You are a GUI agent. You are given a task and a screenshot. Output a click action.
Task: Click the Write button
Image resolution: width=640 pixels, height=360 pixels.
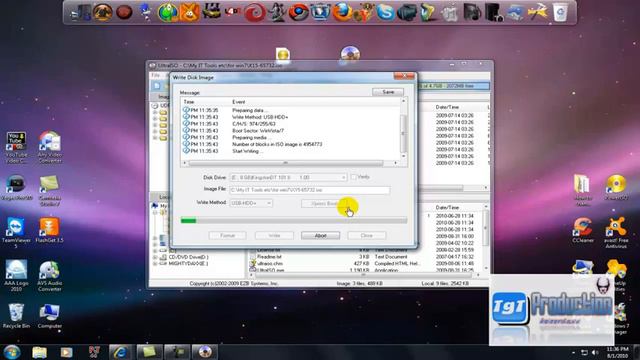(x=274, y=236)
